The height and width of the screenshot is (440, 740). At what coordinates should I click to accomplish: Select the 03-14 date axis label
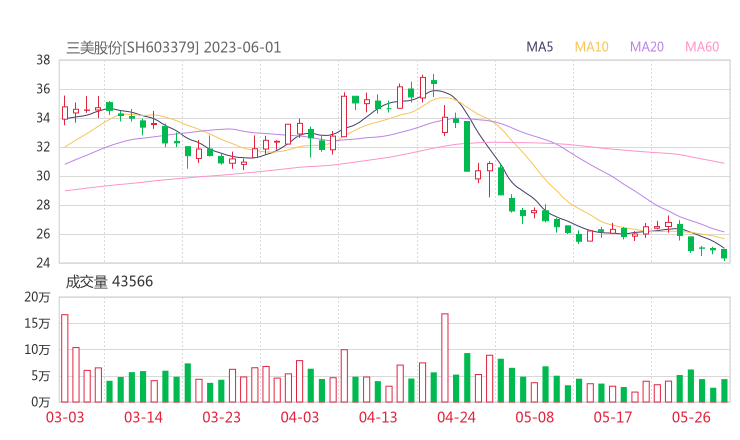point(143,417)
